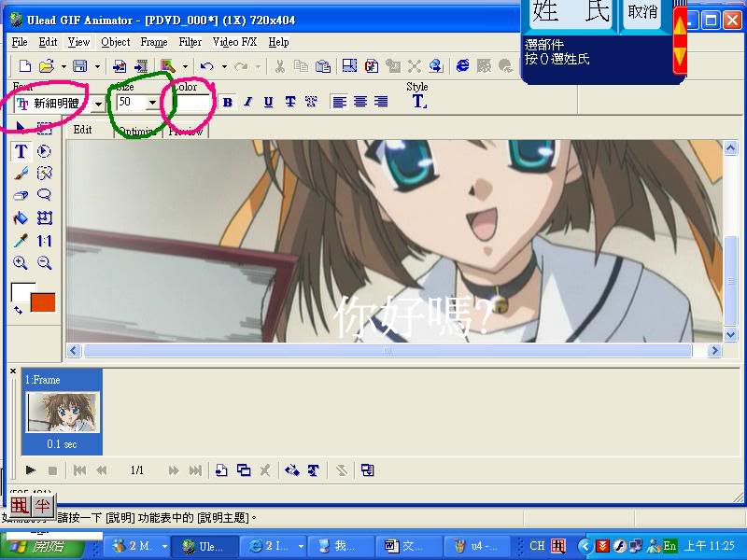Choose the Fill bucket tool
The width and height of the screenshot is (747, 560).
(21, 218)
